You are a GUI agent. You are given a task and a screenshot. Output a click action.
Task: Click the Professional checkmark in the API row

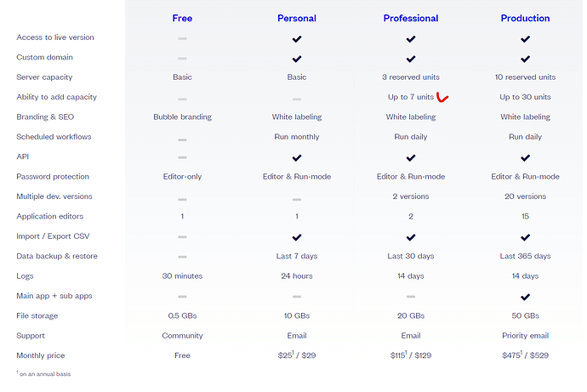click(x=411, y=158)
